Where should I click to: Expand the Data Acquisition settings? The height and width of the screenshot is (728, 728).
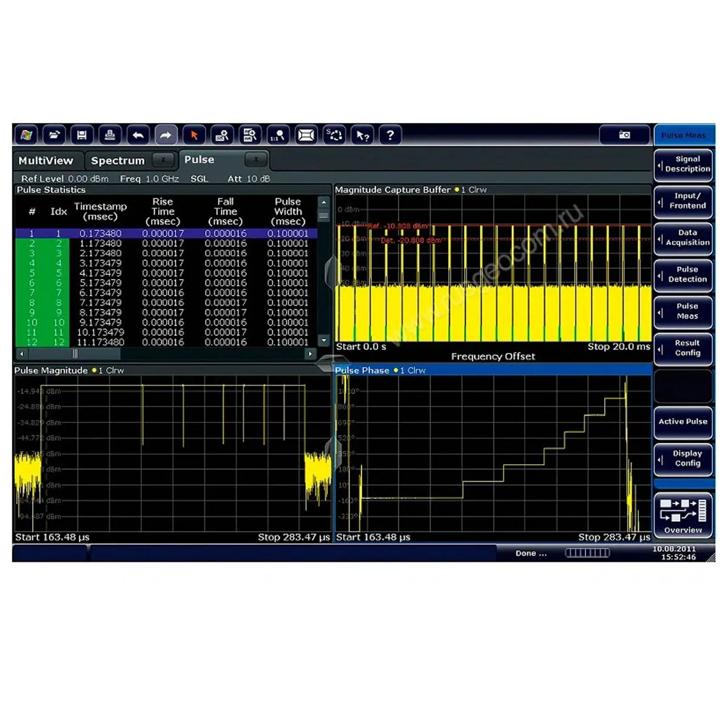[x=684, y=238]
